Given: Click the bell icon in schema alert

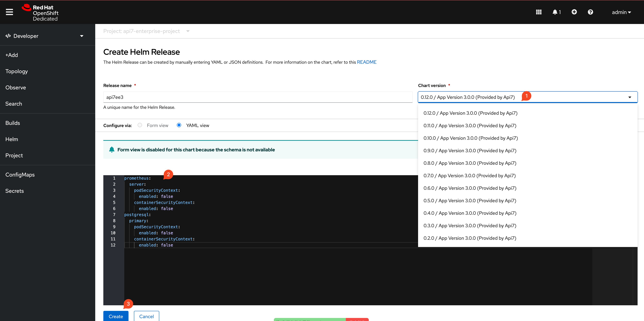Looking at the screenshot, I should click(x=112, y=150).
